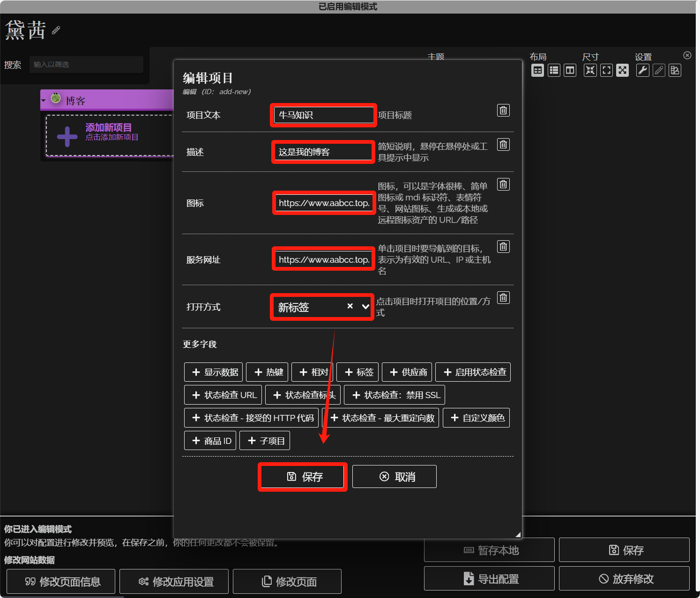Select the vertical list layout icon
This screenshot has height=598, width=700.
[554, 71]
